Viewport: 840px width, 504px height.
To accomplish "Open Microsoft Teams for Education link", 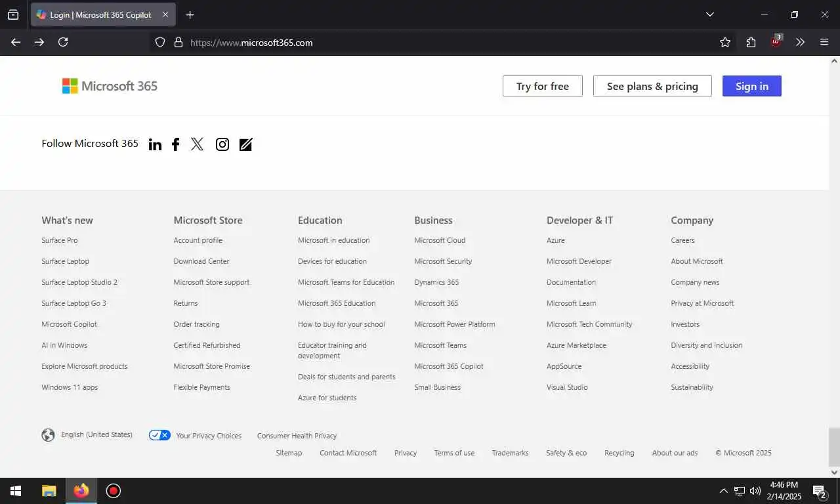I will pos(346,282).
